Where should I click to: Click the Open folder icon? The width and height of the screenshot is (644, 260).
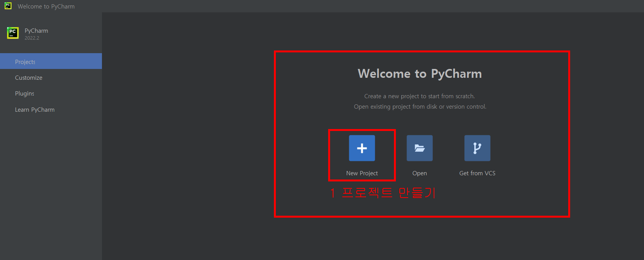pos(420,148)
